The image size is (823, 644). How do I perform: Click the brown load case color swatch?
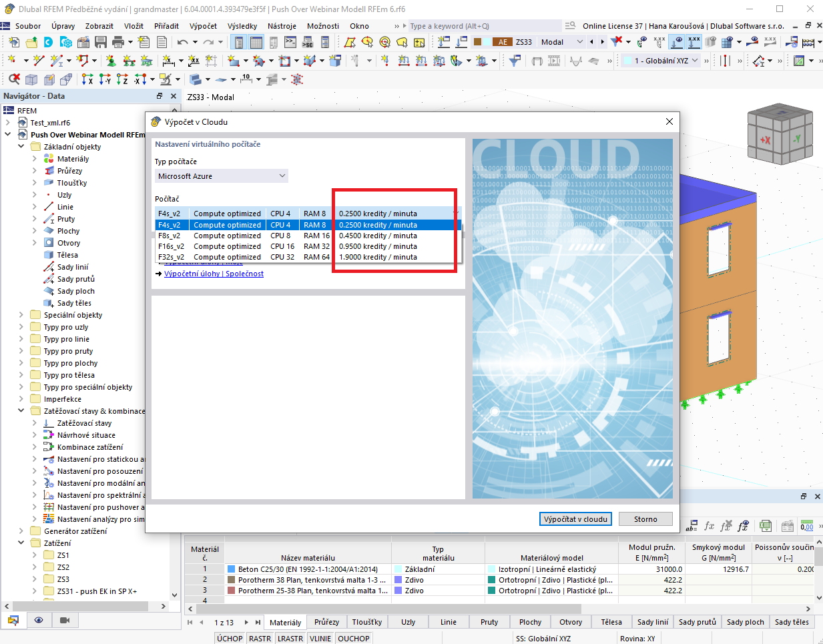coord(478,42)
